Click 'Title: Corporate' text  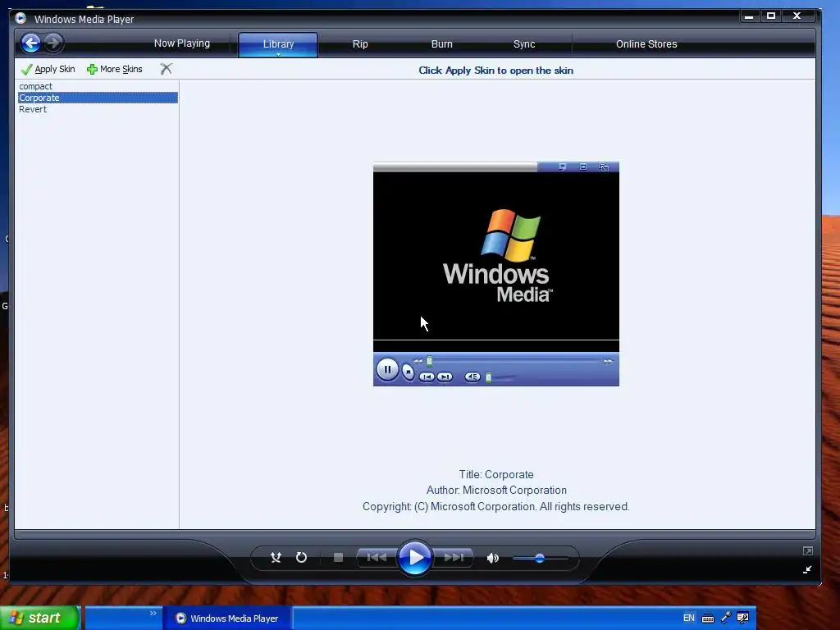click(496, 475)
